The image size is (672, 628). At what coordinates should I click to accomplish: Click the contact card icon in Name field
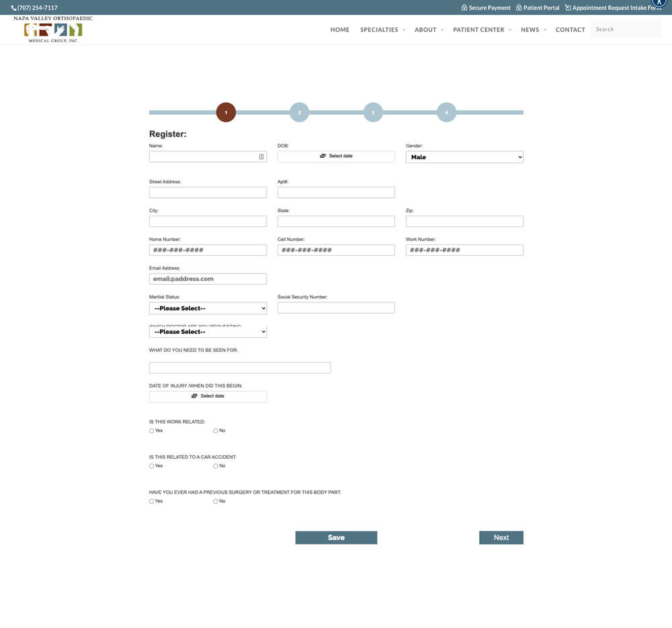coord(261,156)
